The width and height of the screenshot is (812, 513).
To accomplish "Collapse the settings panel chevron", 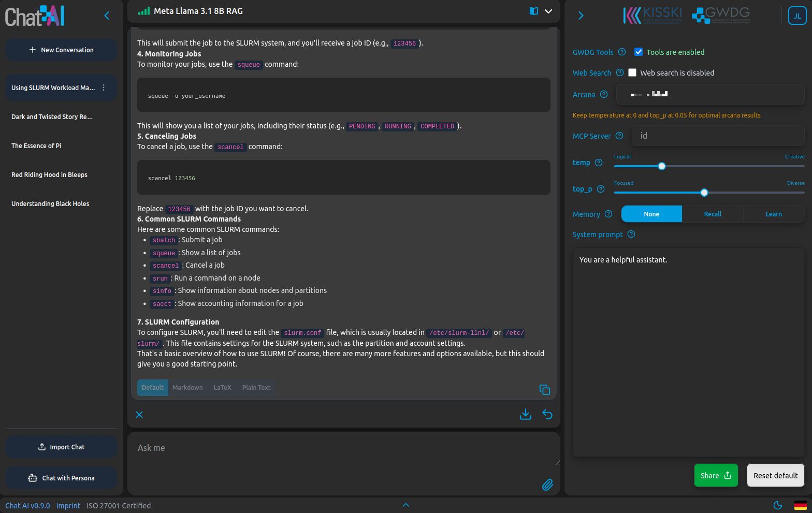I will [581, 16].
